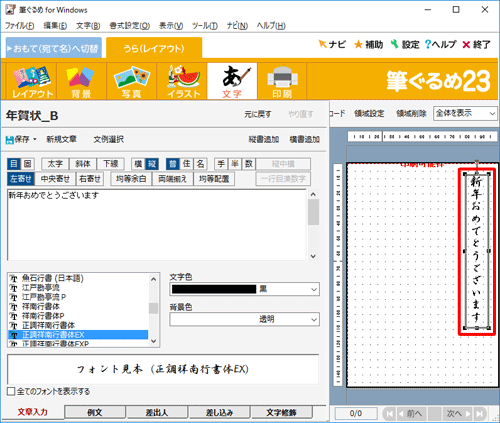This screenshot has width=500, height=423.
Task: Click 縦書追加 button
Action: click(x=264, y=139)
